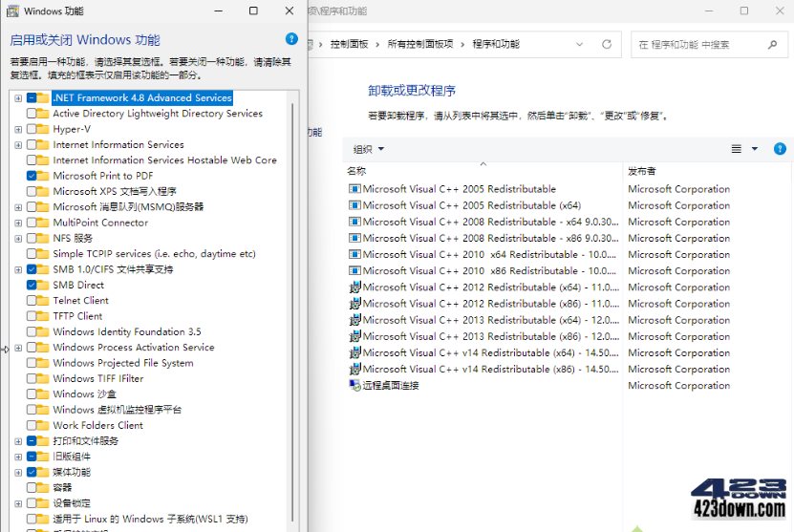Select Visual C++ 2010 x64 program icon
This screenshot has width=794, height=532.
click(354, 254)
